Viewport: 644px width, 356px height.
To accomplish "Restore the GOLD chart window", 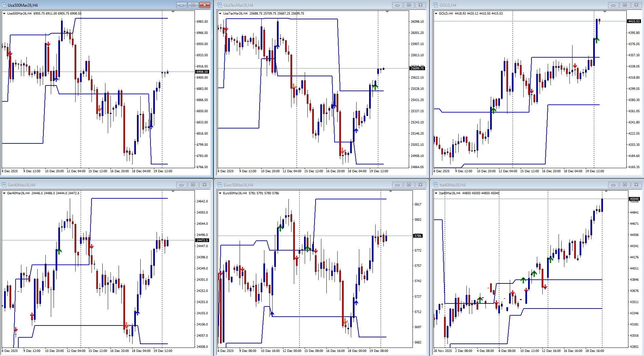I will [x=625, y=5].
